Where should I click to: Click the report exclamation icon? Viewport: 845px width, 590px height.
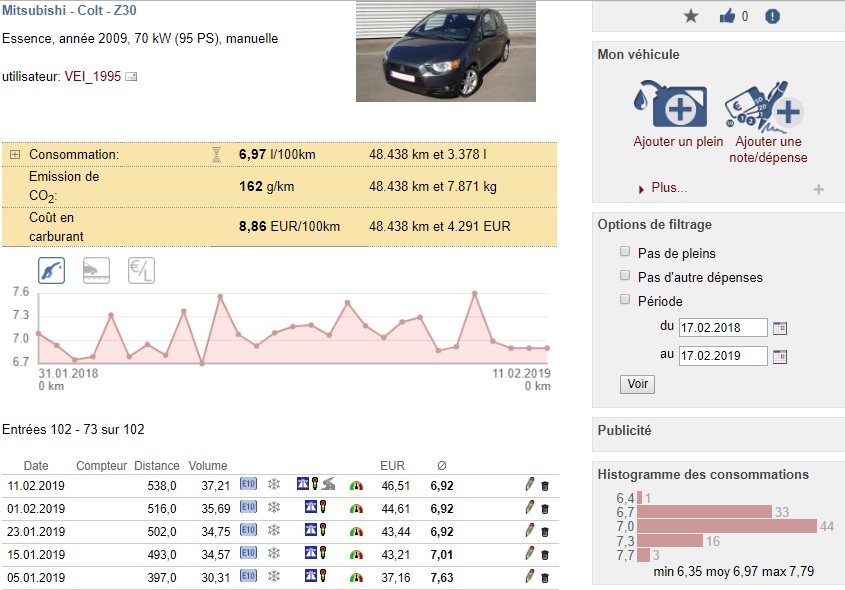click(x=772, y=16)
